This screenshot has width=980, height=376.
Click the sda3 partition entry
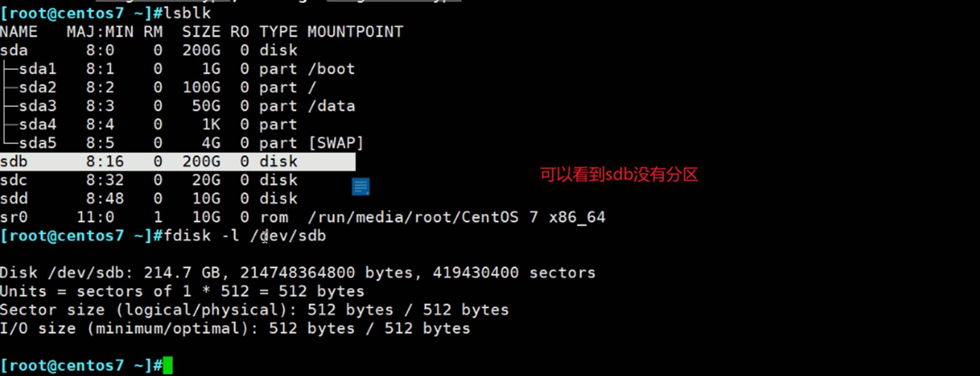point(37,106)
